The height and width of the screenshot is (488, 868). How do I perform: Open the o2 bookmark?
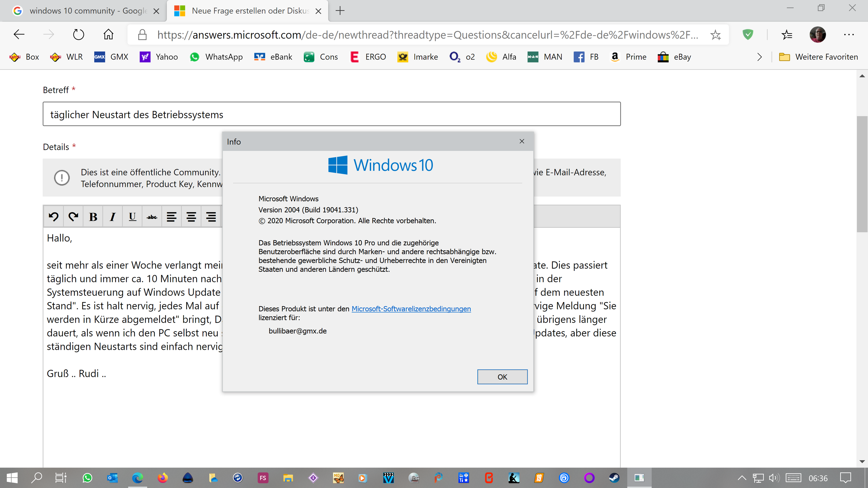pyautogui.click(x=462, y=57)
